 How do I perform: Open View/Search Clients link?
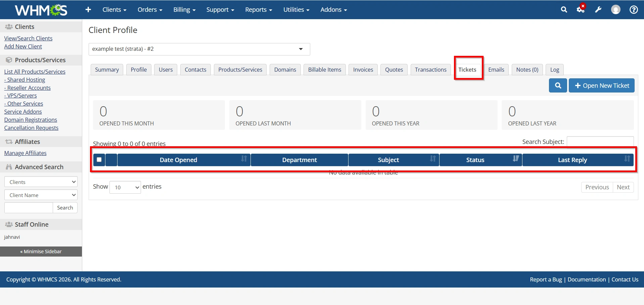(28, 38)
